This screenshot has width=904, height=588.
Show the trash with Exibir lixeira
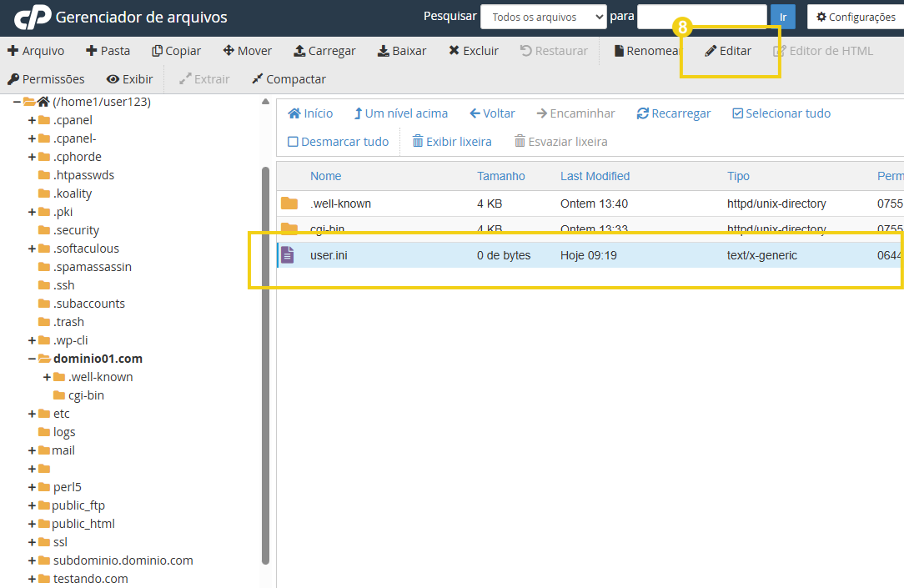click(452, 142)
